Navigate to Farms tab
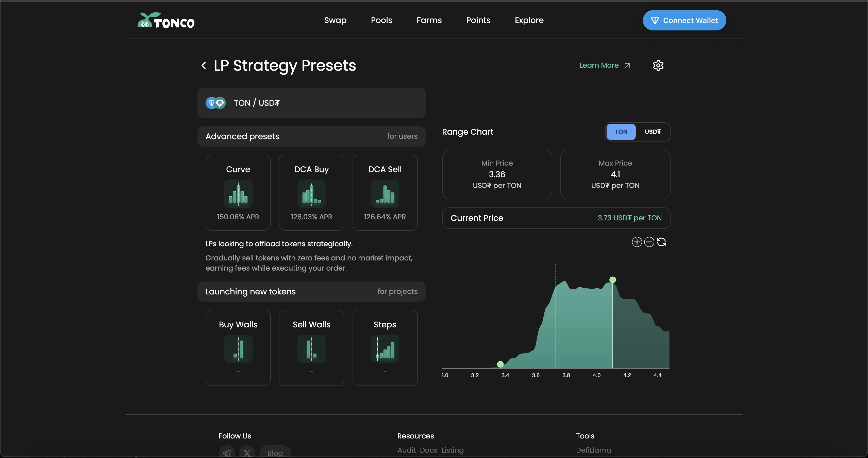 tap(429, 20)
